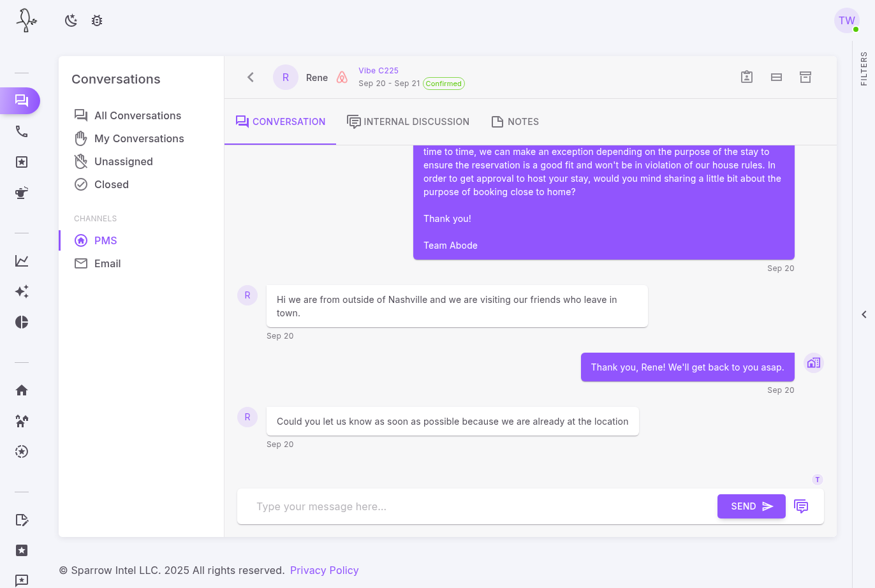The width and height of the screenshot is (875, 588).
Task: Open the AI sparkles sidebar icon
Action: coord(22,291)
